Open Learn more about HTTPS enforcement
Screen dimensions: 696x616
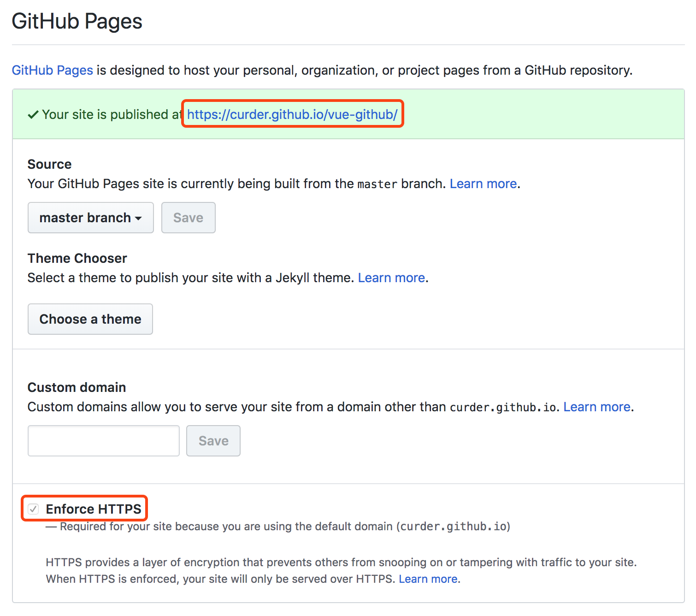tap(428, 579)
